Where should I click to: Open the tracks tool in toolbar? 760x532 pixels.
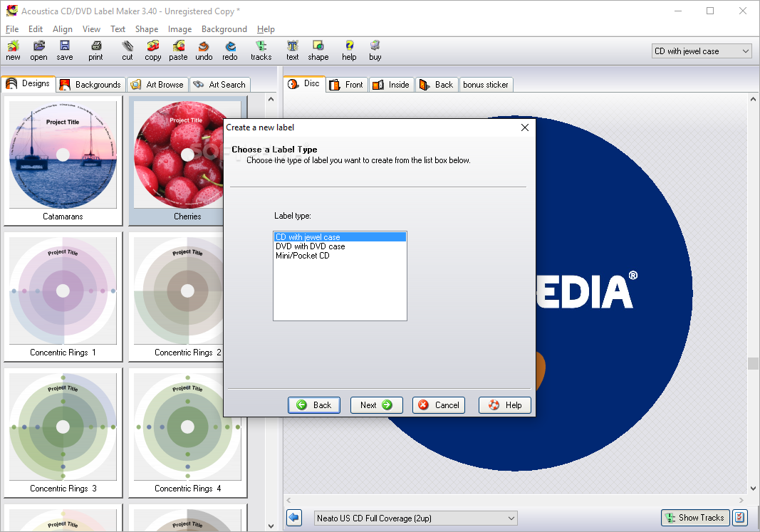point(261,51)
